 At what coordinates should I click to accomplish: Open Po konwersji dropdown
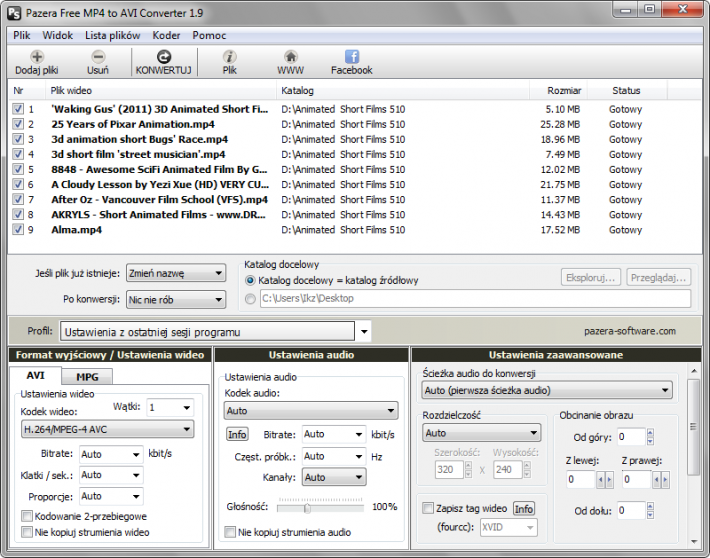pyautogui.click(x=176, y=299)
